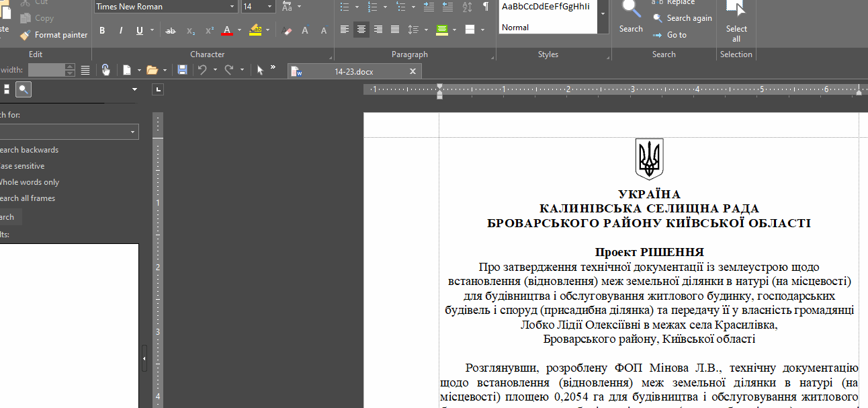
Task: Toggle Case sensitive search option
Action: pos(21,166)
